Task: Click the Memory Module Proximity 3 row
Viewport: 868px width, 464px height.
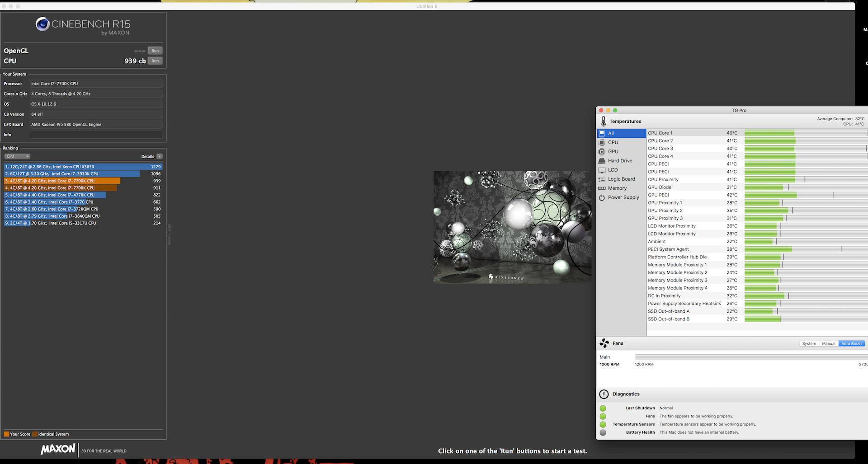Action: [x=757, y=280]
